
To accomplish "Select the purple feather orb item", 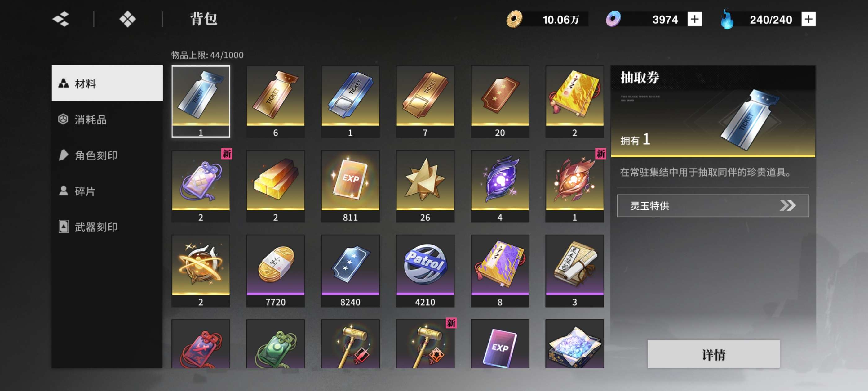I will [500, 186].
